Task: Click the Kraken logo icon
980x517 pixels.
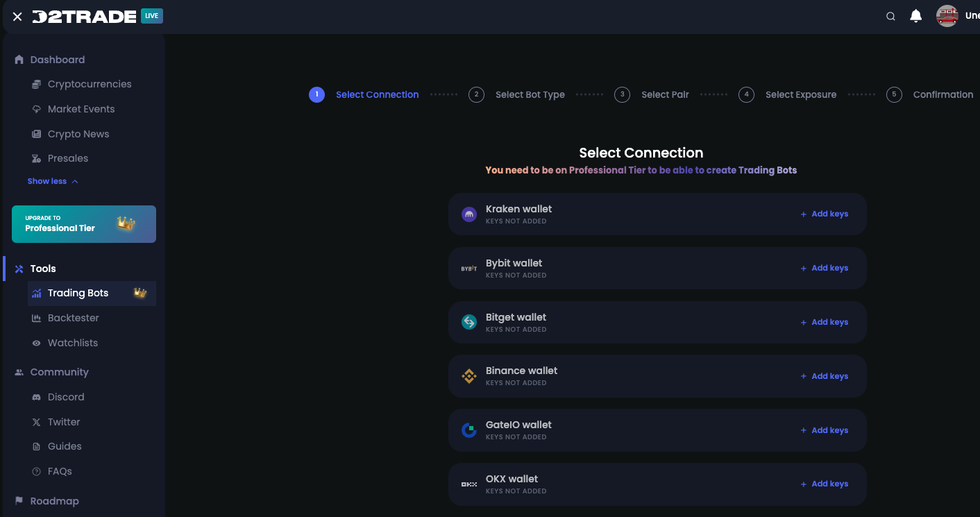Action: pos(469,214)
